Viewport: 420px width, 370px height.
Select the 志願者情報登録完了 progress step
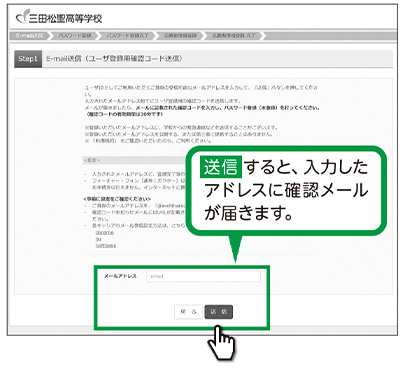(x=234, y=36)
